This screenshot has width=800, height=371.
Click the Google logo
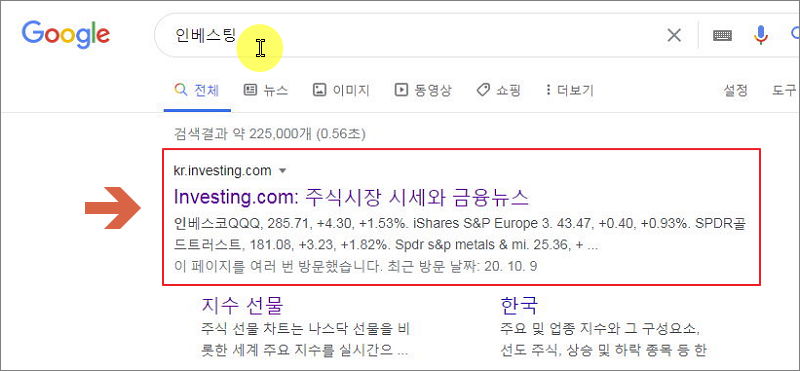(65, 35)
